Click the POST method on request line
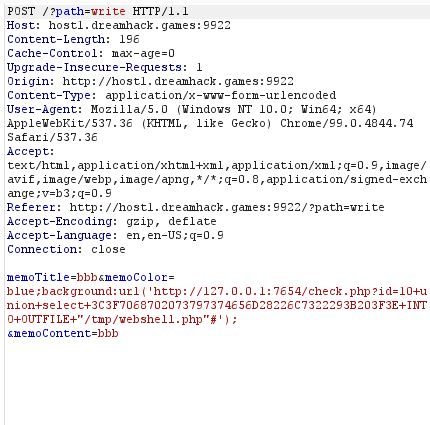430x425 pixels. tap(21, 12)
